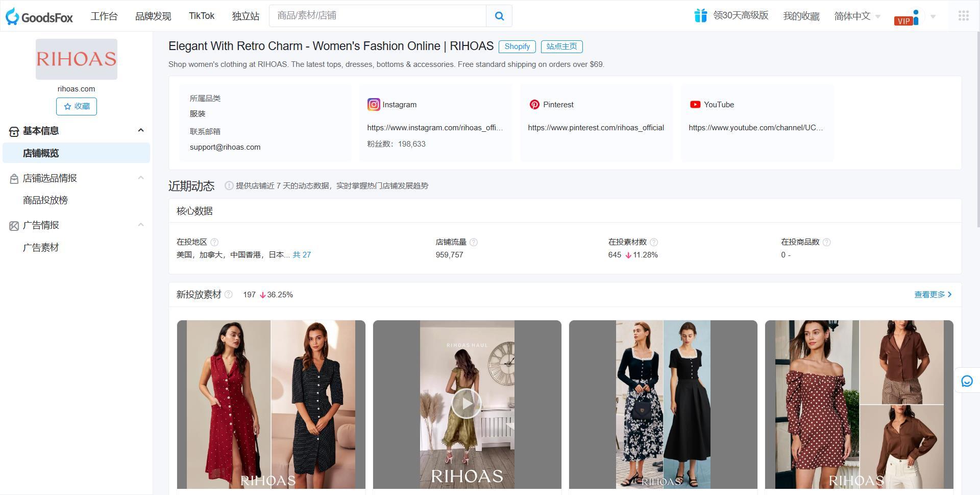Image resolution: width=980 pixels, height=495 pixels.
Task: Open the Instagram profile icon
Action: pyautogui.click(x=373, y=104)
